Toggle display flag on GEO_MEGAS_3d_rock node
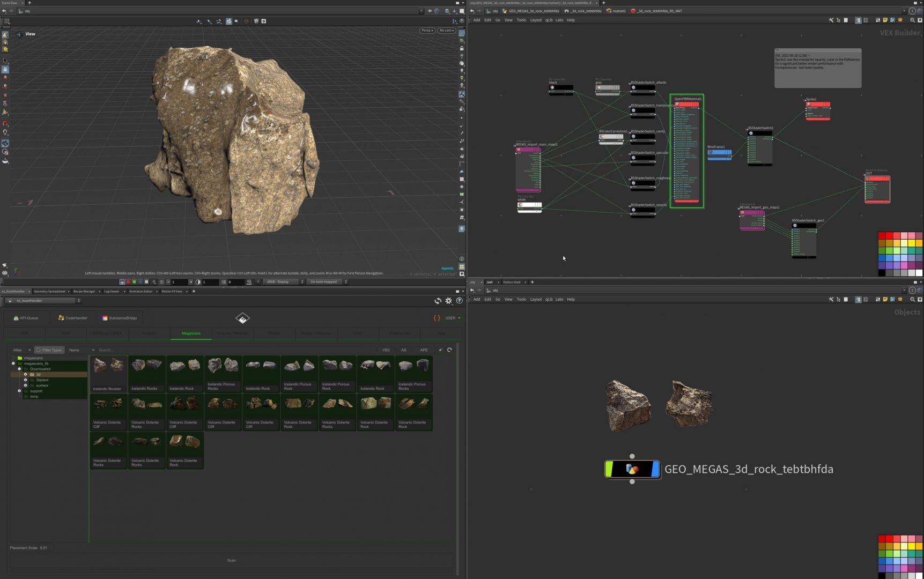This screenshot has height=579, width=924. coord(655,469)
